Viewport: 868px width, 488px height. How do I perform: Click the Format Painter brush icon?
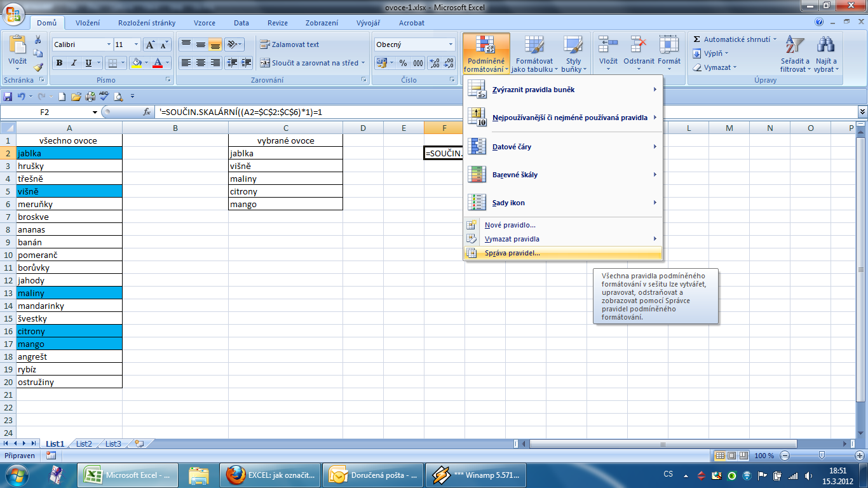pos(38,67)
